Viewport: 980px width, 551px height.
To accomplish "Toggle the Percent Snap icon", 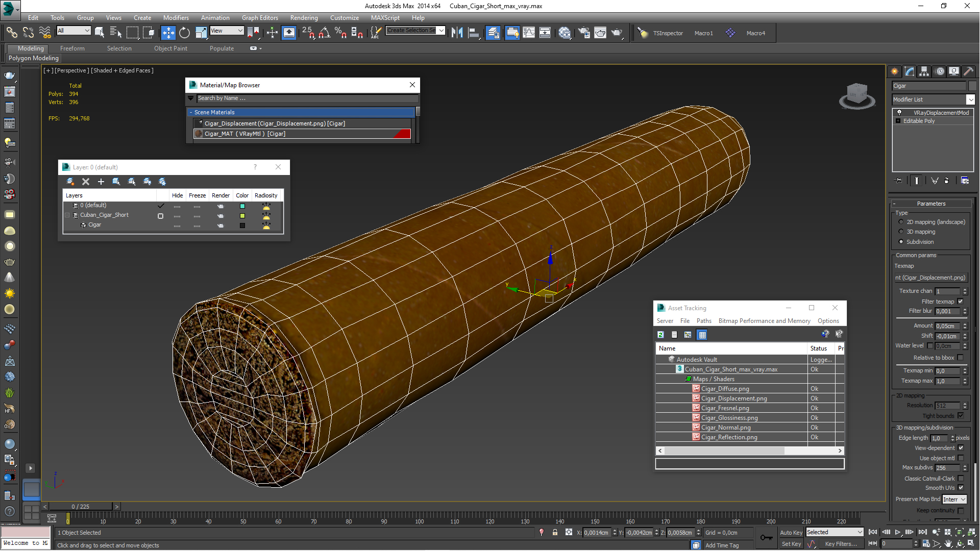I will 340,33.
